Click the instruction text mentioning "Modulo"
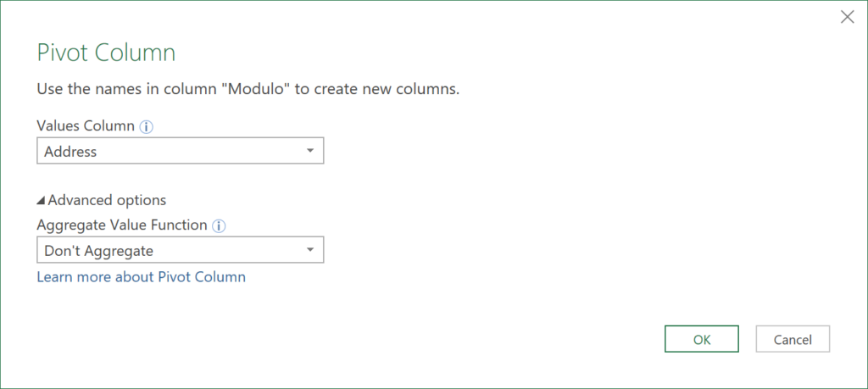 point(248,89)
